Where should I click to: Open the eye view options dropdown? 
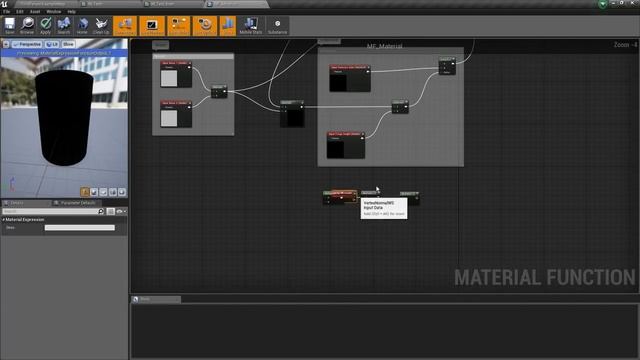(121, 211)
